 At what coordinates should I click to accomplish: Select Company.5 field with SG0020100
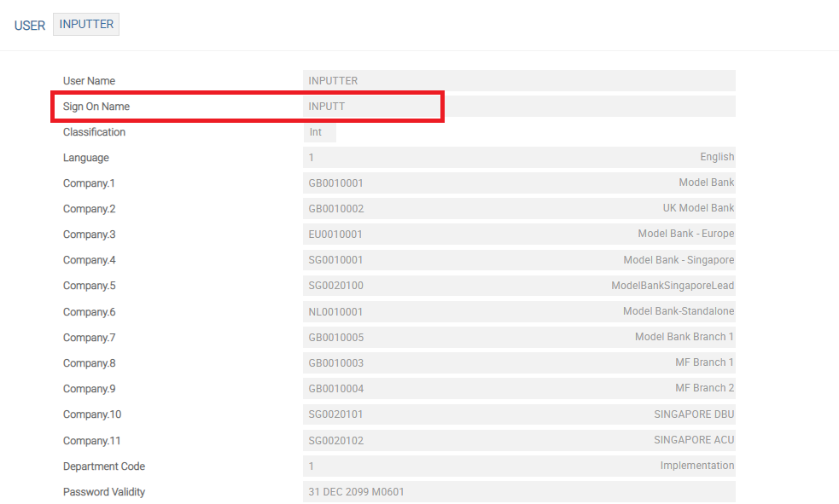518,286
